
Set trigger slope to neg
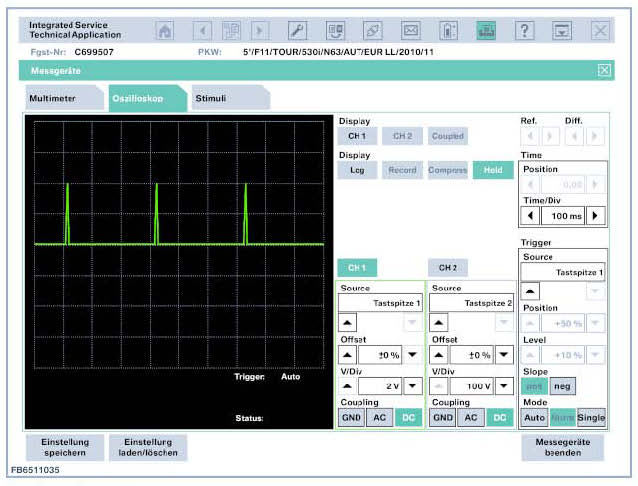tap(562, 386)
